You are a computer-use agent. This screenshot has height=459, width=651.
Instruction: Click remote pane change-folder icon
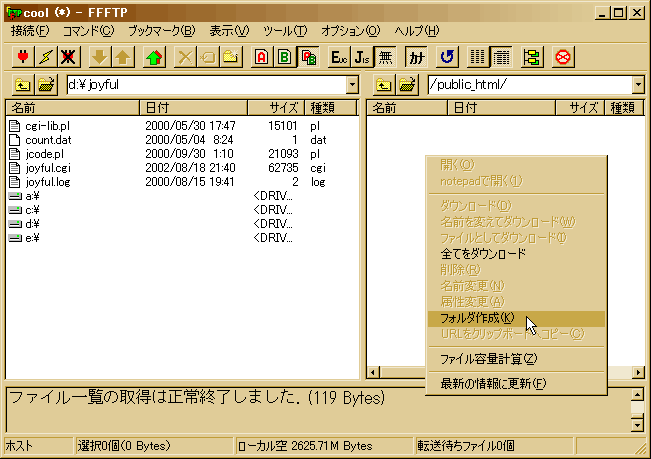click(x=406, y=86)
